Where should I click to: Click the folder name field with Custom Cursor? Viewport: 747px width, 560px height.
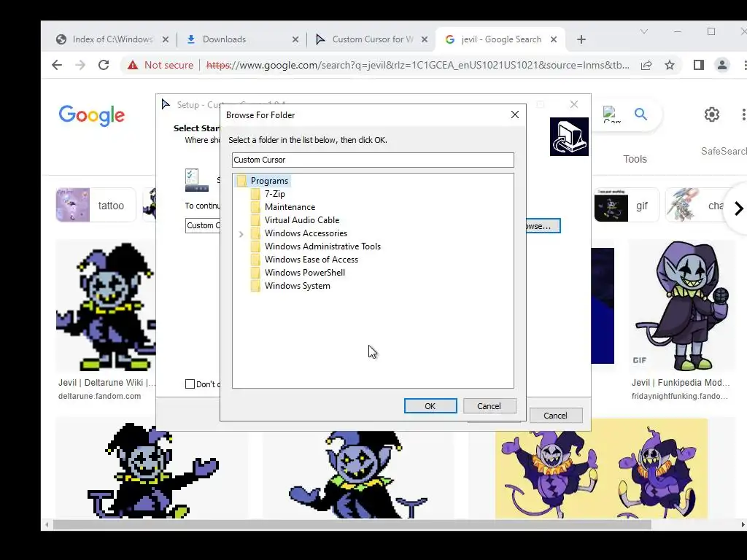pyautogui.click(x=373, y=160)
